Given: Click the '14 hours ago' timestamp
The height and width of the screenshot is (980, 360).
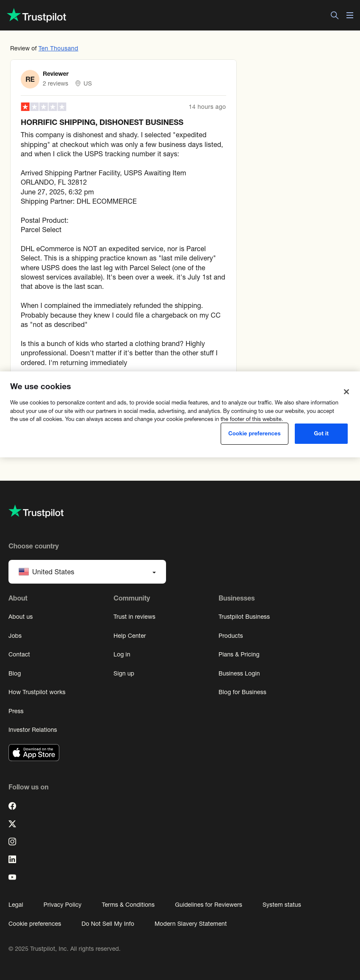Looking at the screenshot, I should tap(207, 107).
